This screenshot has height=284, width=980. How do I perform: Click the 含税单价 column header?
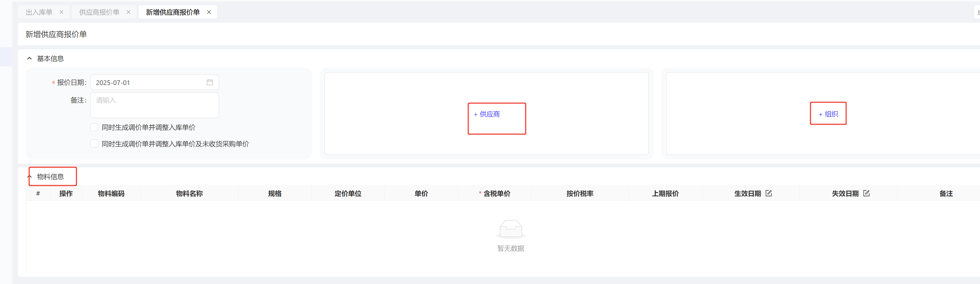pos(494,193)
